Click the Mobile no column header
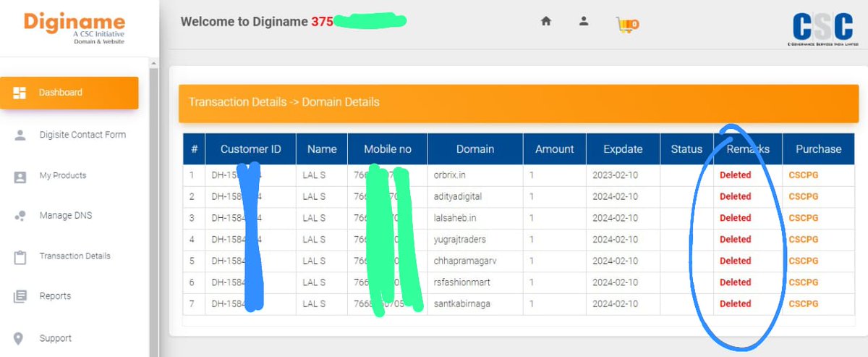This screenshot has height=357, width=868. coord(388,149)
